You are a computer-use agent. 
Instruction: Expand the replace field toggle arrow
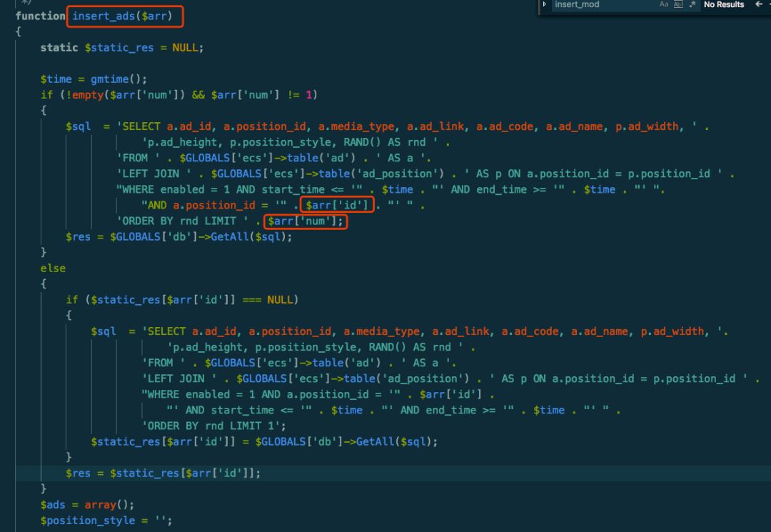pyautogui.click(x=545, y=4)
